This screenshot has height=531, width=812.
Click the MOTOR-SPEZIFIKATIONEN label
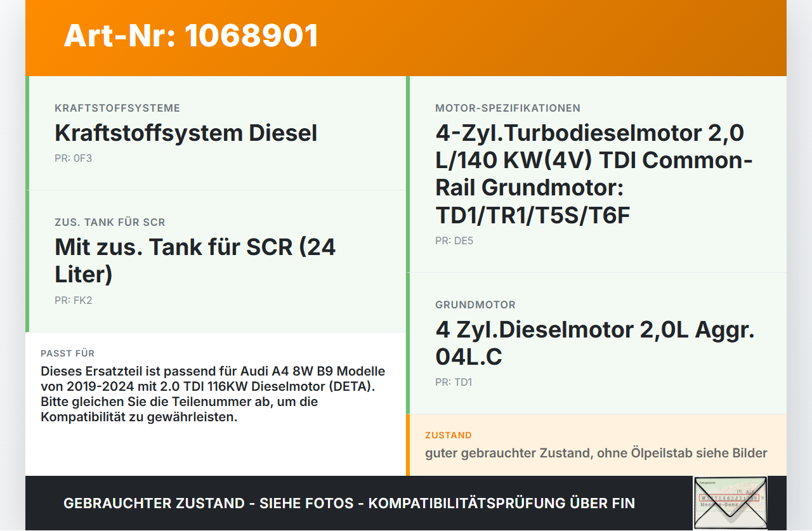click(x=507, y=108)
